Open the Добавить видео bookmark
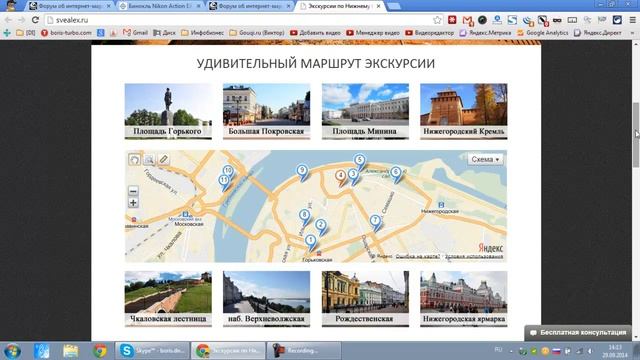This screenshot has height=360, width=640. (x=315, y=33)
